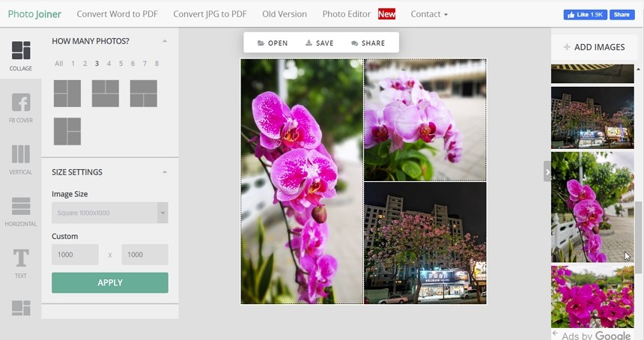Choose the third three-photo layout template

(x=143, y=94)
